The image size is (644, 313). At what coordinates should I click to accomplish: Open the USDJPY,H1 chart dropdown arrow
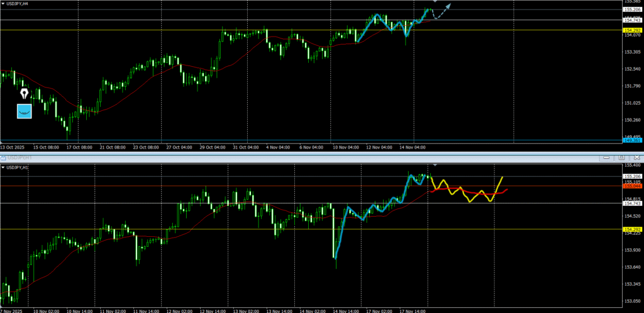(3, 168)
